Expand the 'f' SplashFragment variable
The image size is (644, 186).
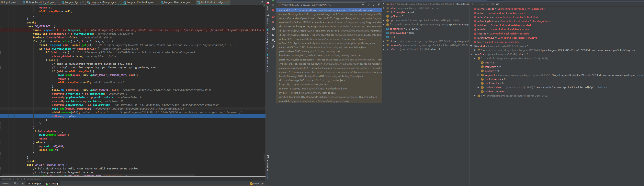point(384,25)
